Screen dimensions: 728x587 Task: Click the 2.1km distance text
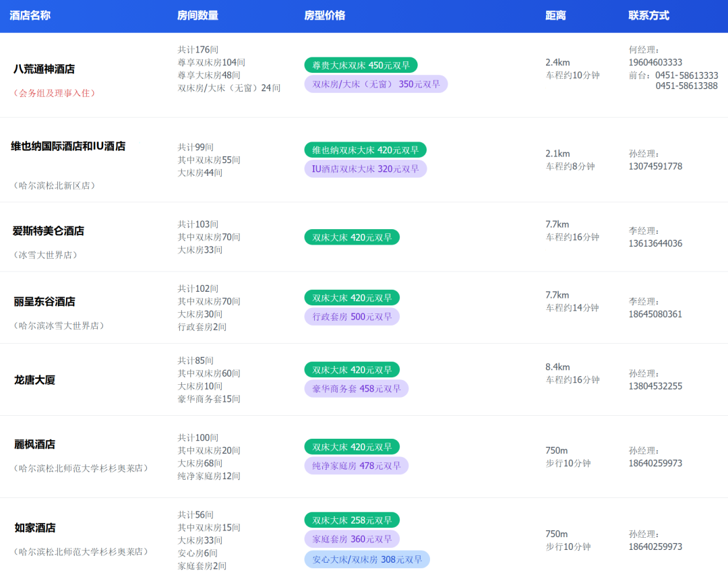pyautogui.click(x=557, y=154)
